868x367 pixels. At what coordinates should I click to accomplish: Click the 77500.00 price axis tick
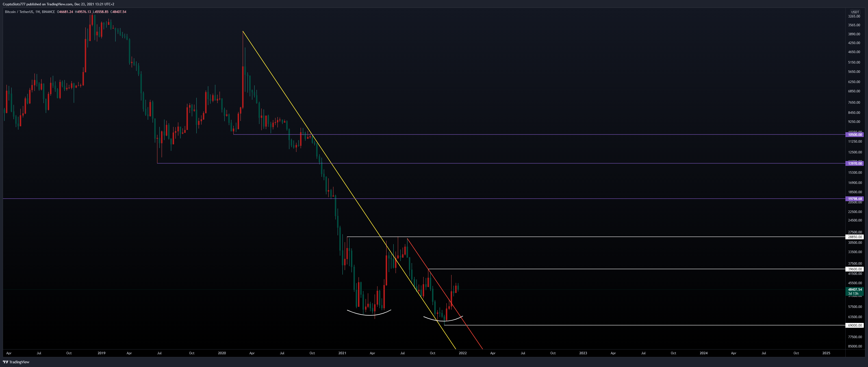[855, 337]
